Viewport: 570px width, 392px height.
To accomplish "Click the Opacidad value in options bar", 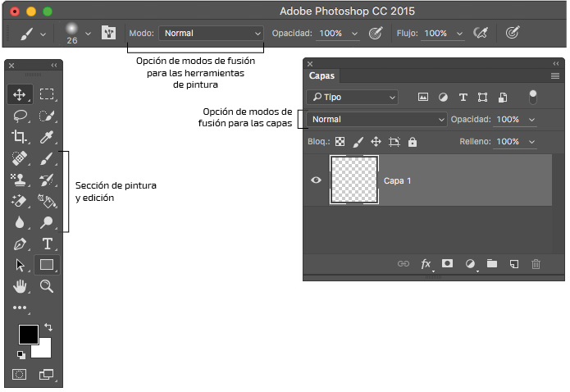I will (x=331, y=33).
